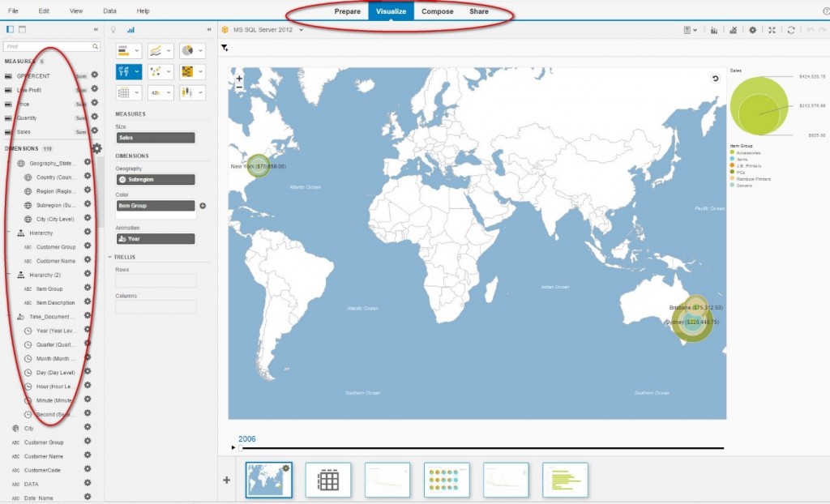The height and width of the screenshot is (504, 830).
Task: Open gear options for the Sales measure
Action: pyautogui.click(x=95, y=130)
